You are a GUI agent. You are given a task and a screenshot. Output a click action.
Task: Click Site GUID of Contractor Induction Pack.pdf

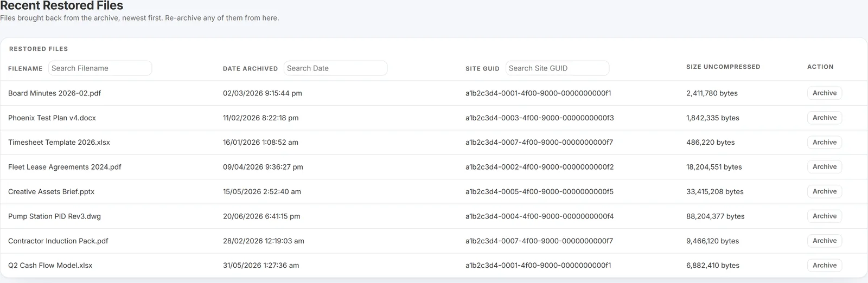coord(539,241)
